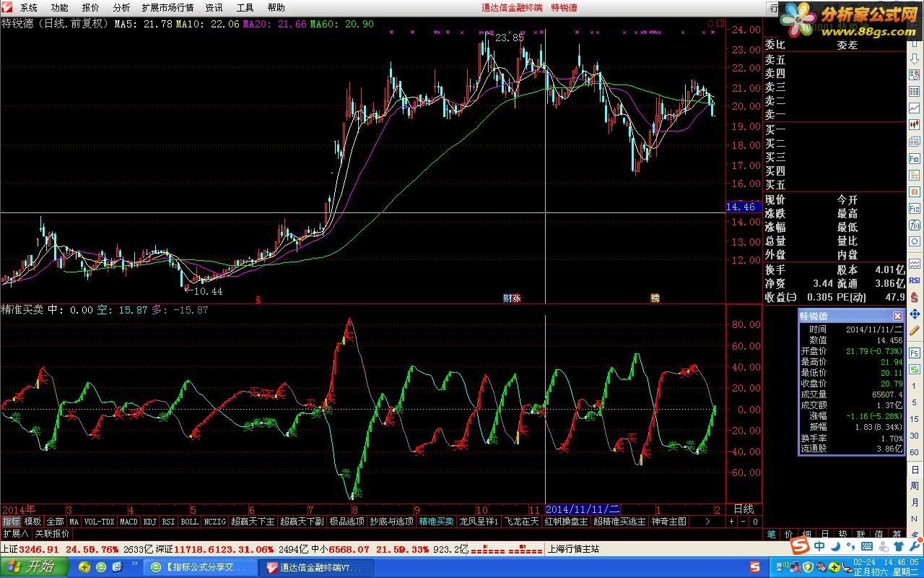This screenshot has width=924, height=578.
Task: Select the 模板 tab at bottom
Action: tap(33, 521)
